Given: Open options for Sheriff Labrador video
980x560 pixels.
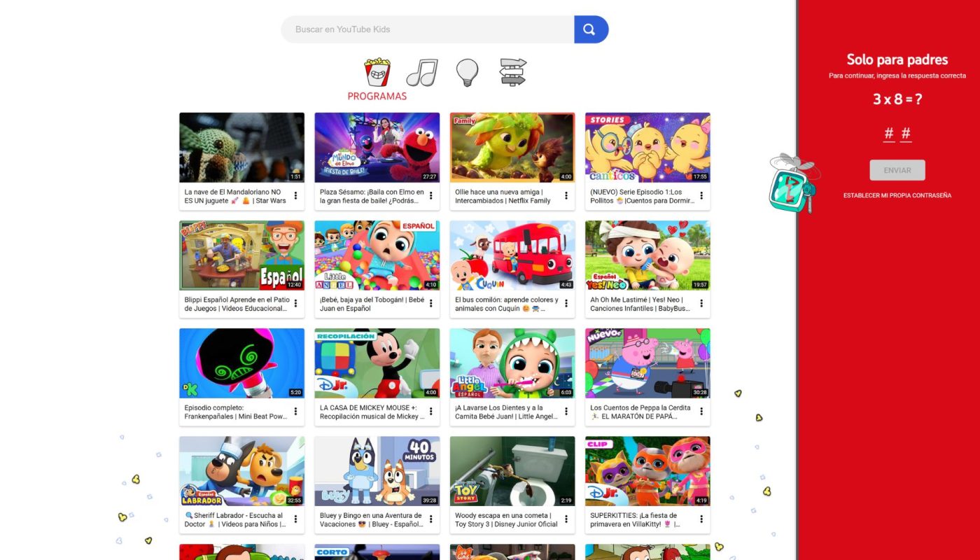Looking at the screenshot, I should 295,519.
